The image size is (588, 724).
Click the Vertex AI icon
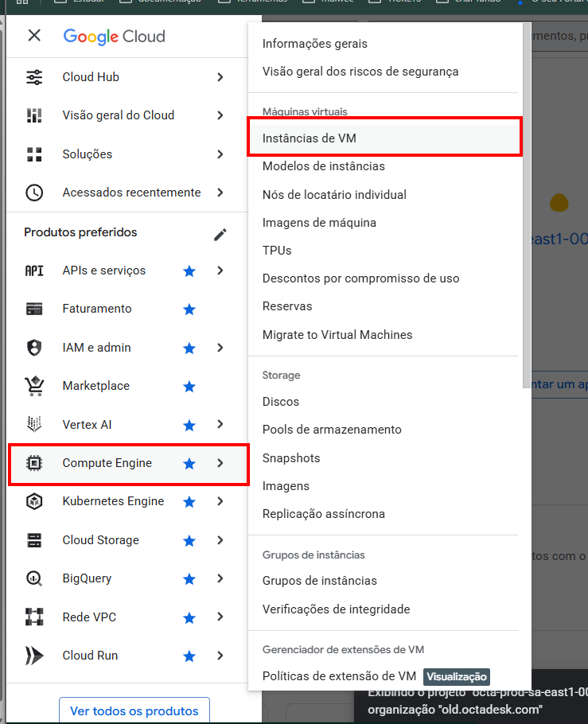pos(34,425)
